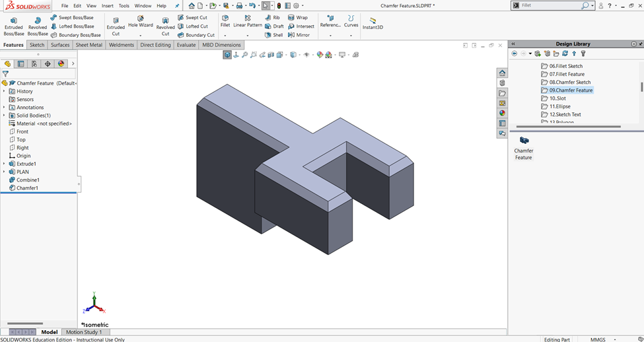Select Chamfer1 in the feature tree
Viewport: 644px width, 342px height.
tap(23, 188)
